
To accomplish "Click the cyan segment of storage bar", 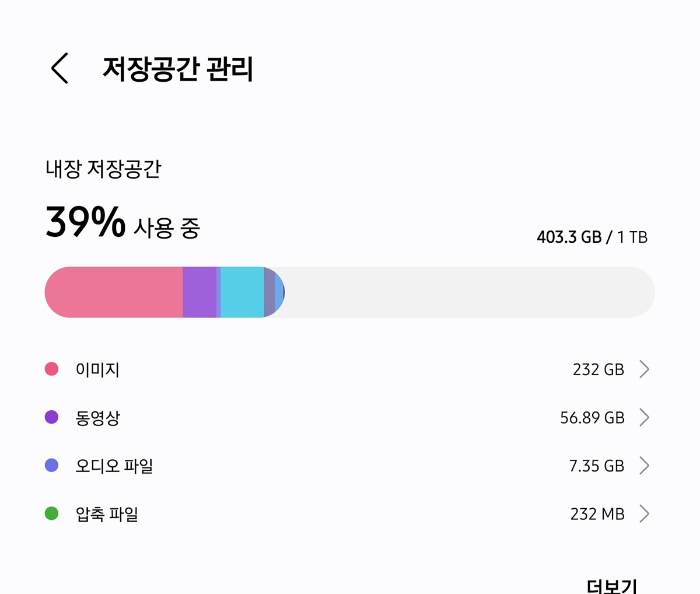I will 242,292.
